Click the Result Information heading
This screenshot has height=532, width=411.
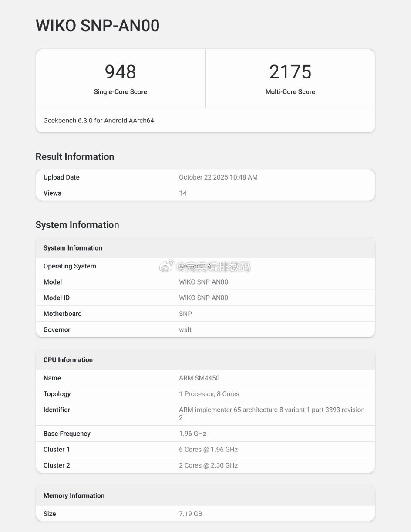(x=75, y=157)
